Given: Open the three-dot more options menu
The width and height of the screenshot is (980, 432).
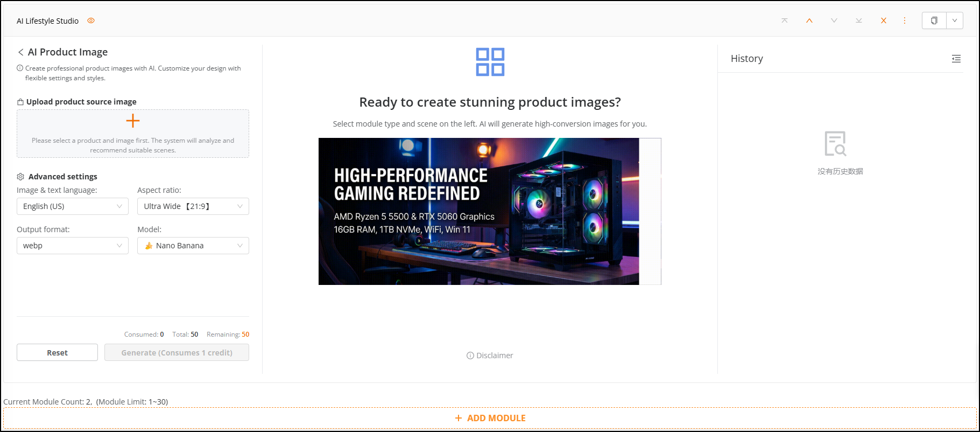Looking at the screenshot, I should [x=905, y=20].
